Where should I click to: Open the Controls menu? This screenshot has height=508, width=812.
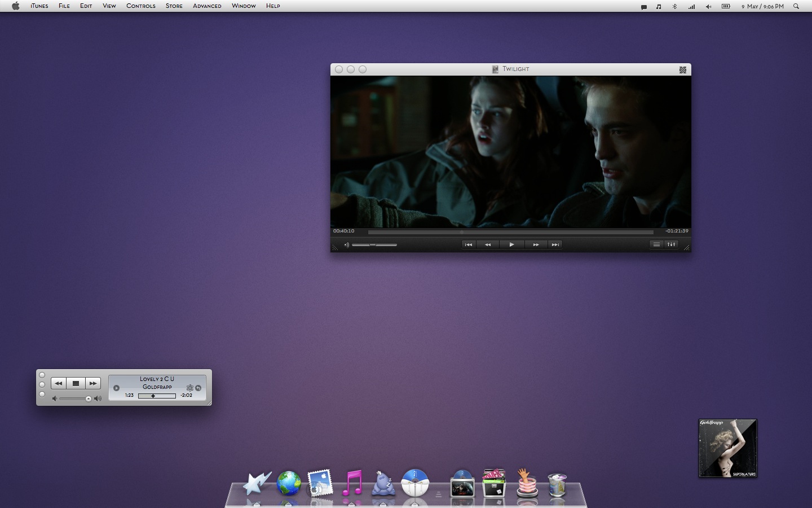tap(141, 6)
